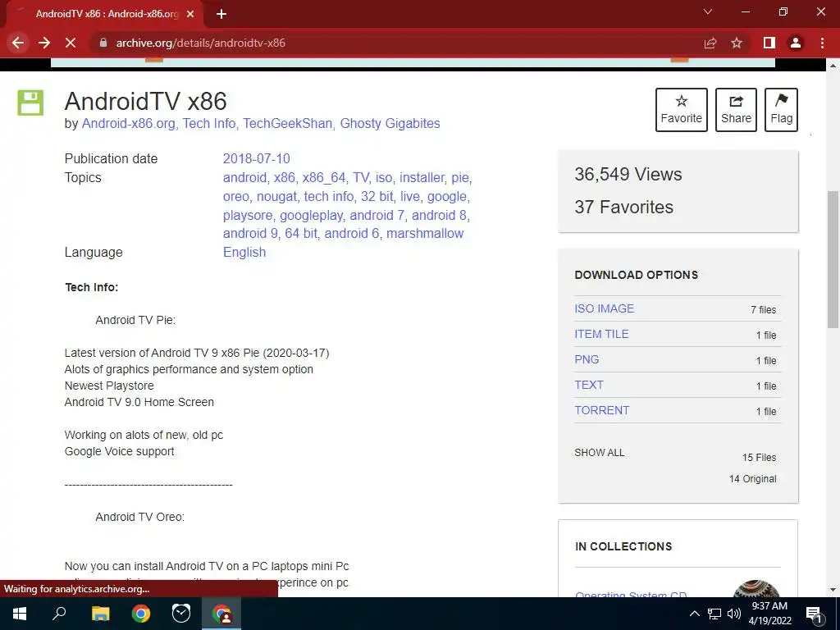840x630 pixels.
Task: Open the googleplay topic link
Action: [311, 216]
